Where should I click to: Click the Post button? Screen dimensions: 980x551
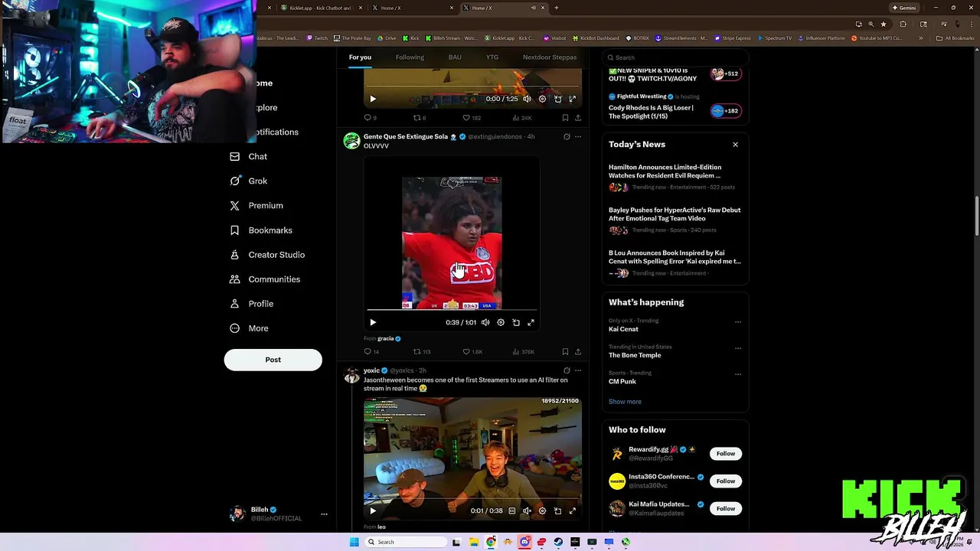tap(273, 360)
